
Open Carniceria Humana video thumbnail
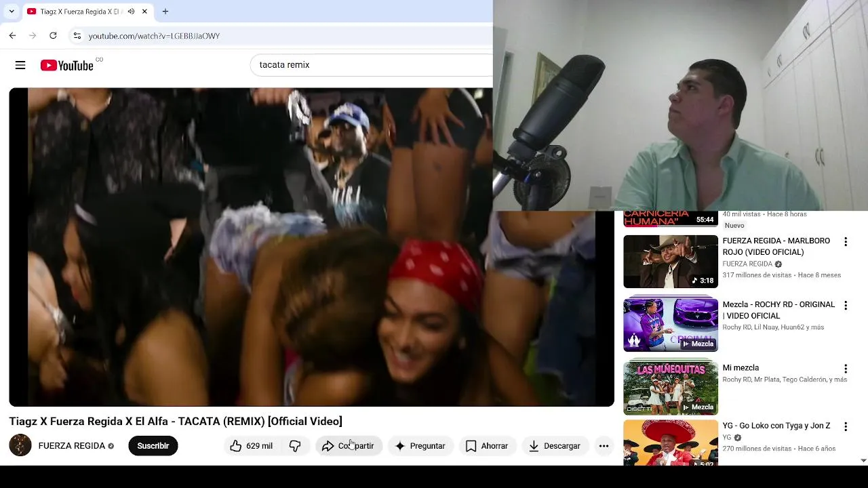click(x=671, y=218)
